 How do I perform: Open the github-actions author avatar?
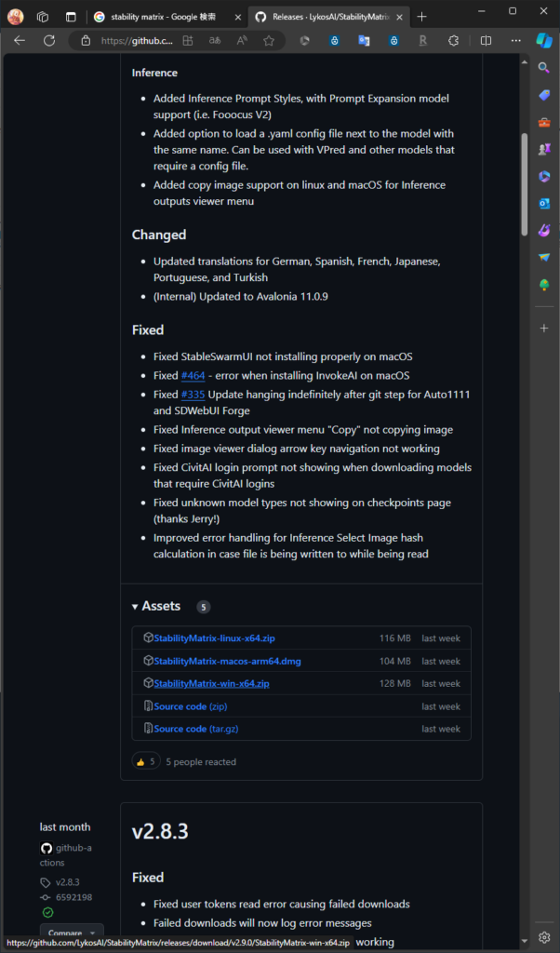click(47, 848)
